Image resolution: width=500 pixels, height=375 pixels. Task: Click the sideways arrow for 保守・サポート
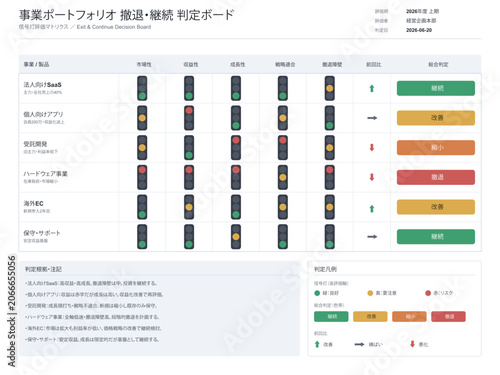coord(372,237)
